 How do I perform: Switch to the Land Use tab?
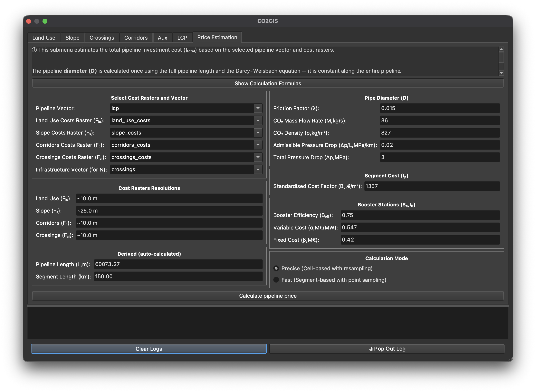[44, 38]
